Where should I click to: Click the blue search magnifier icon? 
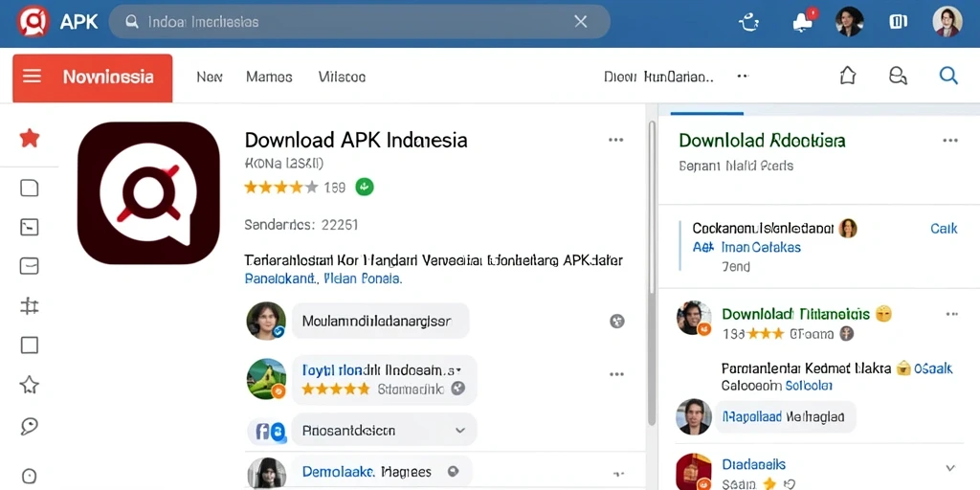click(x=948, y=76)
